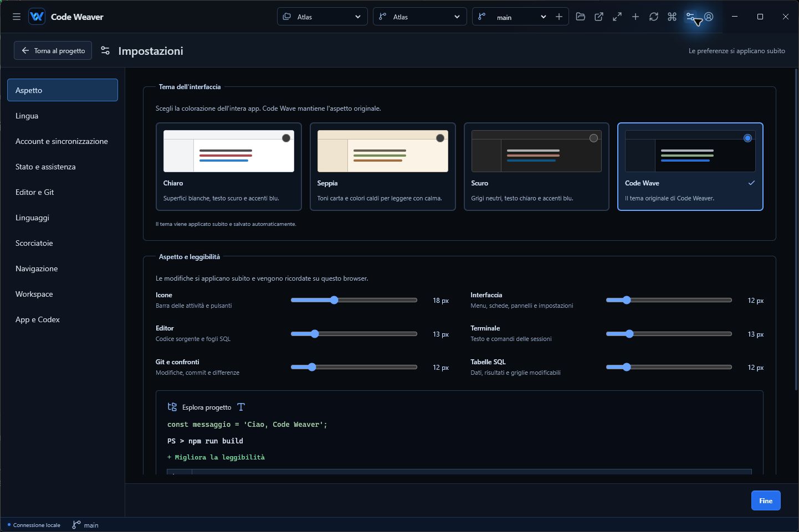Click the sliders icon beside Impostazioni heading
The image size is (799, 532).
(105, 50)
